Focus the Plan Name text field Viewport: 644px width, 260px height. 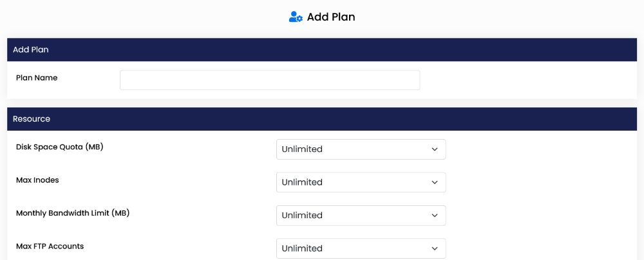click(270, 80)
